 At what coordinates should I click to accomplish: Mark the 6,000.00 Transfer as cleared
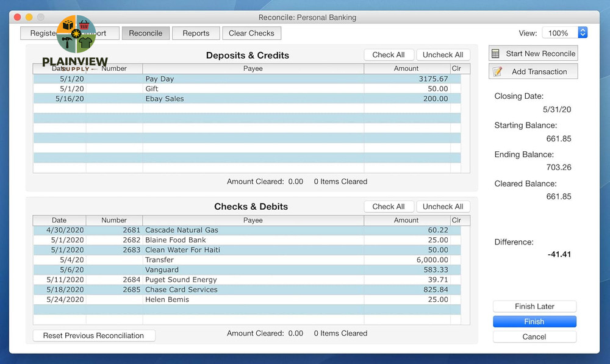[x=456, y=260]
